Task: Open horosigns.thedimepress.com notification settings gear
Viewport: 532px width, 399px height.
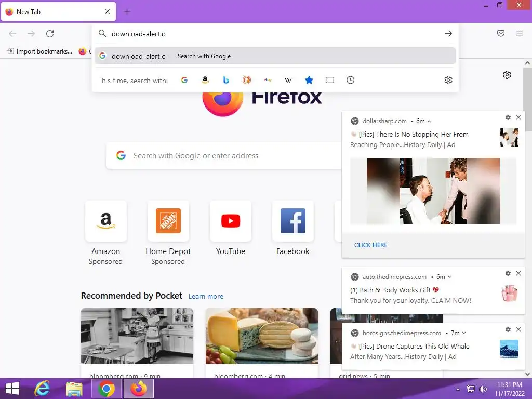Action: (508, 329)
